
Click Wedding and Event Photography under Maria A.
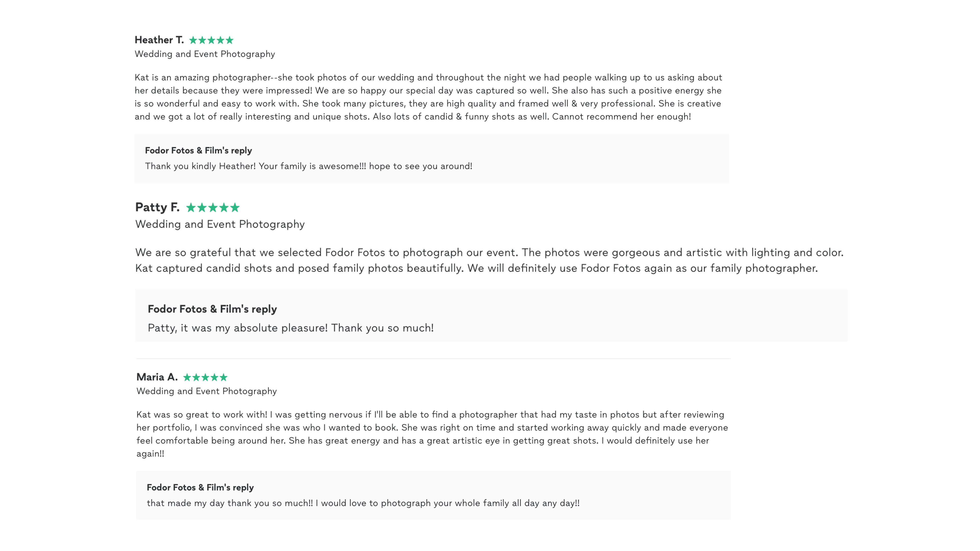(x=206, y=391)
